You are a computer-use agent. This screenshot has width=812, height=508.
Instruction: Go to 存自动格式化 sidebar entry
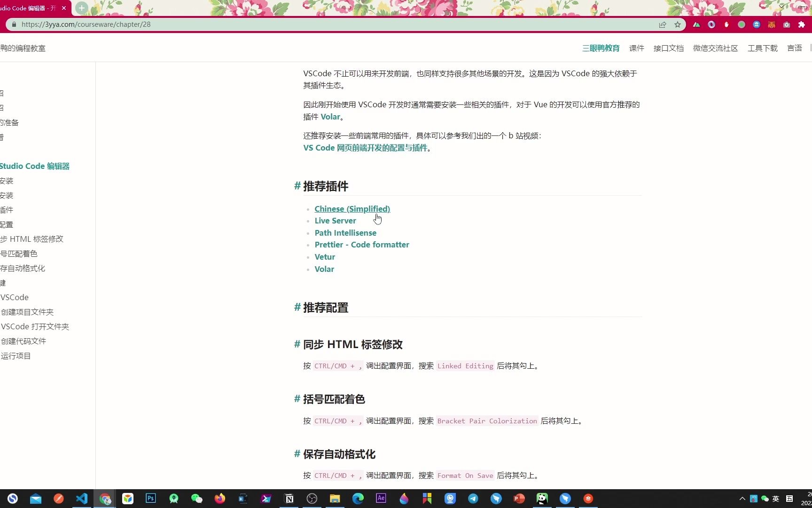click(x=23, y=268)
